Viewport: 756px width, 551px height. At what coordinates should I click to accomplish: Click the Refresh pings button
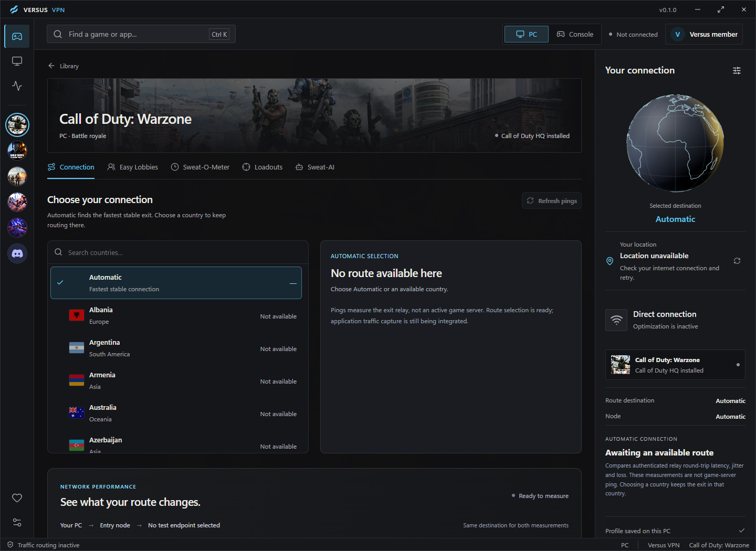[x=552, y=200]
